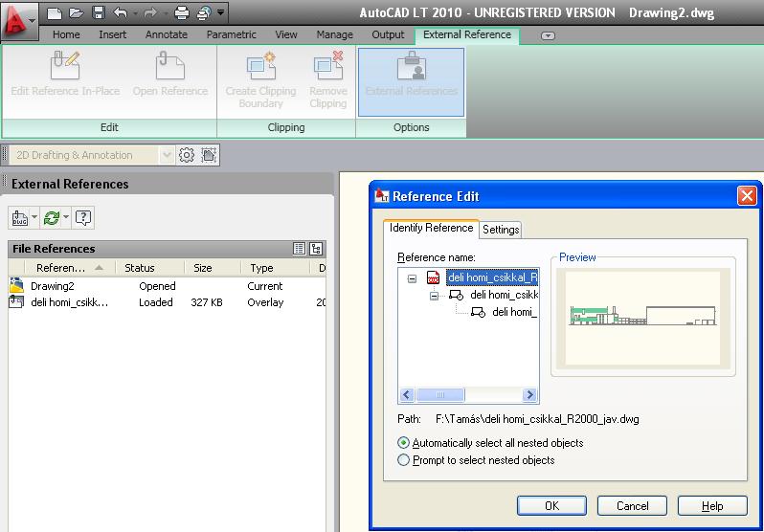Viewport: 764px width, 532px height.
Task: Confirm Reference Edit with OK
Action: tap(551, 506)
